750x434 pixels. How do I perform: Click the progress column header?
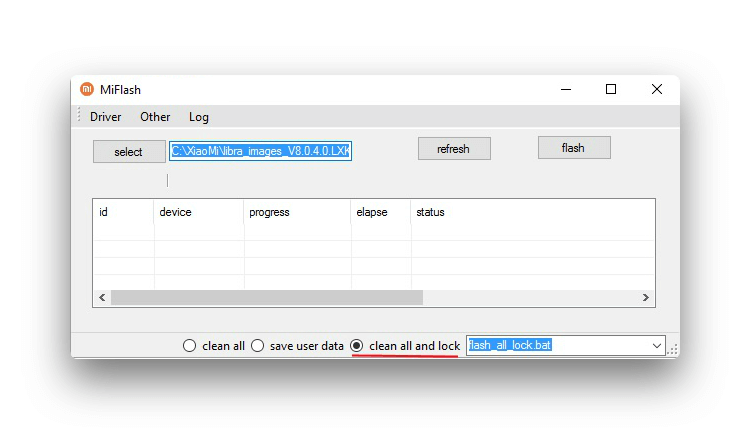tap(298, 212)
